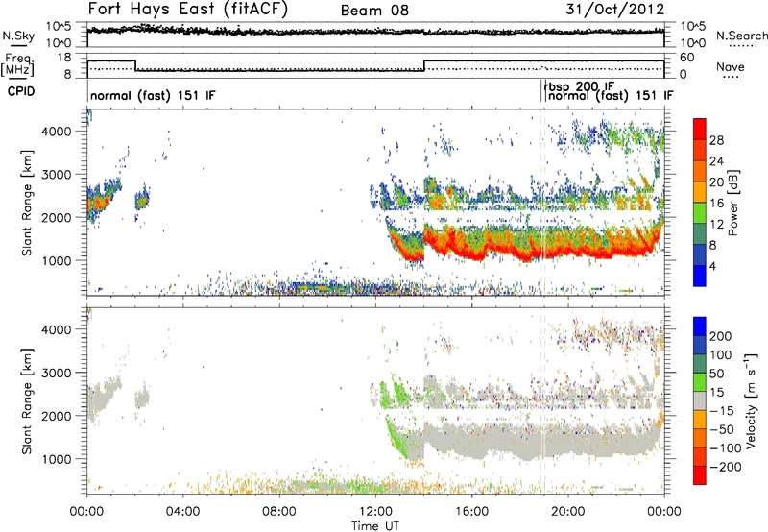Click the left '10^5' noise axis label
The image size is (768, 532).
59,26
